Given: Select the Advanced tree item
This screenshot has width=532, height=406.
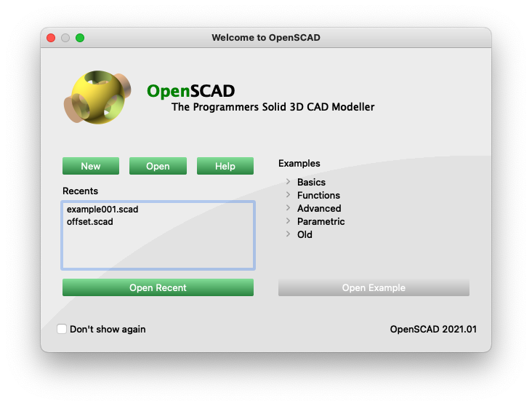Looking at the screenshot, I should [x=319, y=208].
